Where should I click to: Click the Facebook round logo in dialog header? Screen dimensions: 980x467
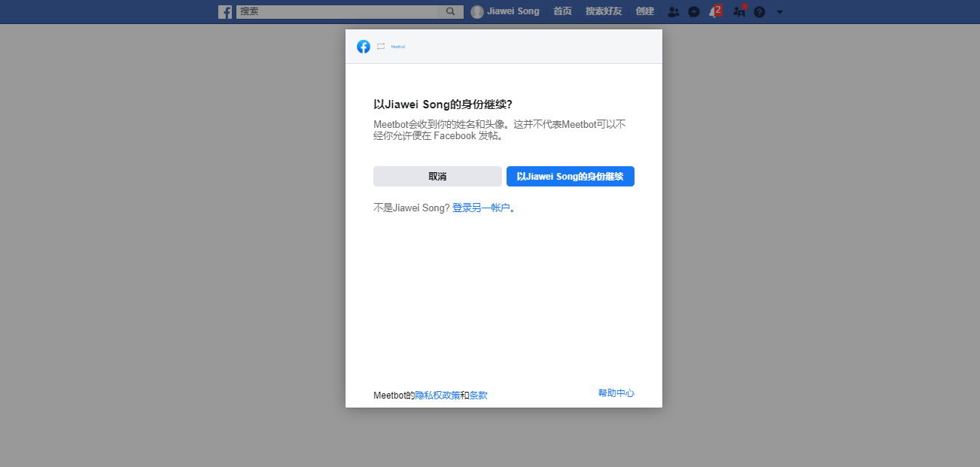click(364, 47)
